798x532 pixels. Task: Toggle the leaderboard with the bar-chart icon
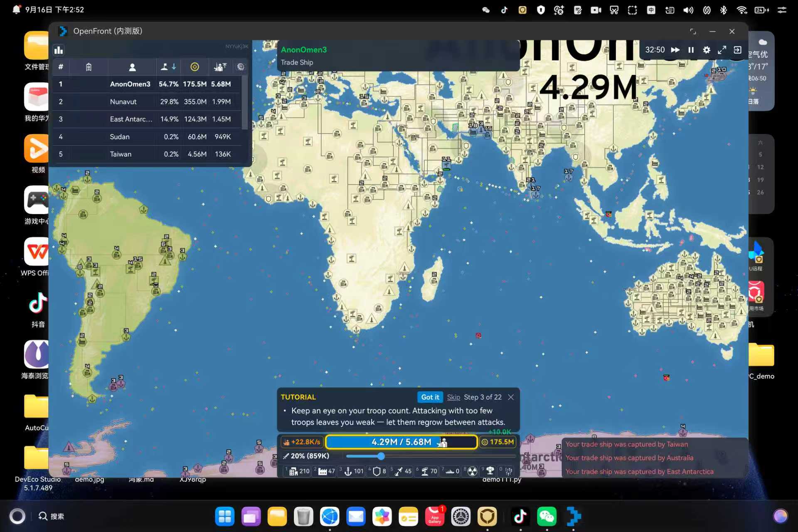[59, 50]
